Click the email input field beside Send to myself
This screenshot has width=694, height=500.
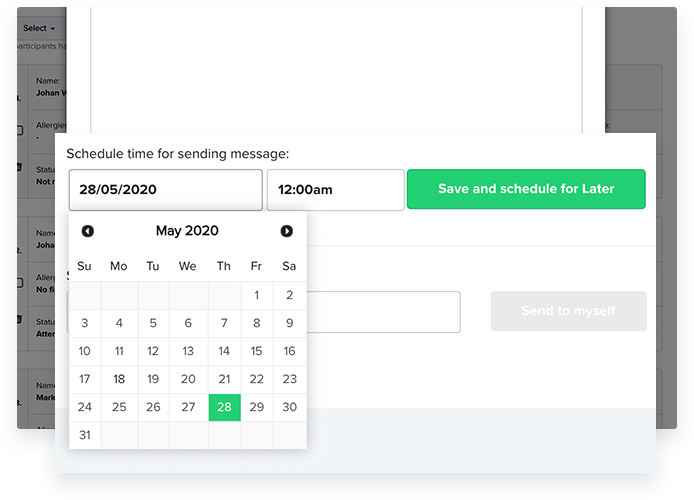(x=383, y=312)
